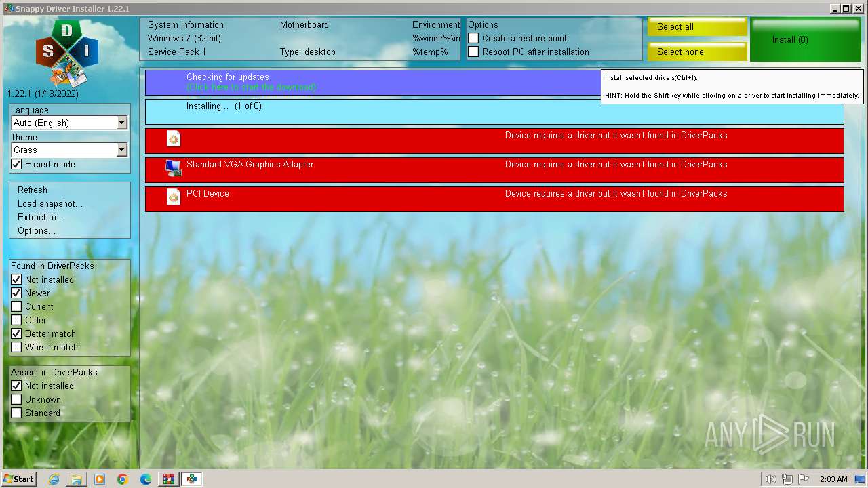Click the Snappy Driver Installer taskbar icon
The image size is (868, 488).
[x=192, y=479]
